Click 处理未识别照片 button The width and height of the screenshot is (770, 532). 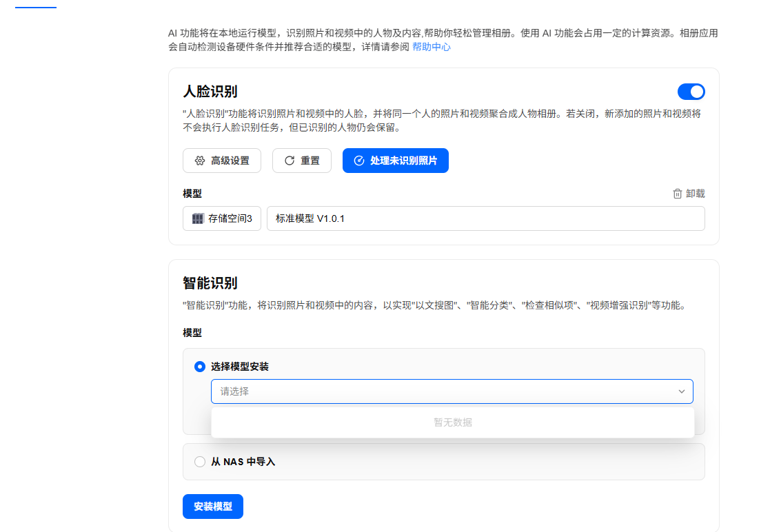[395, 161]
